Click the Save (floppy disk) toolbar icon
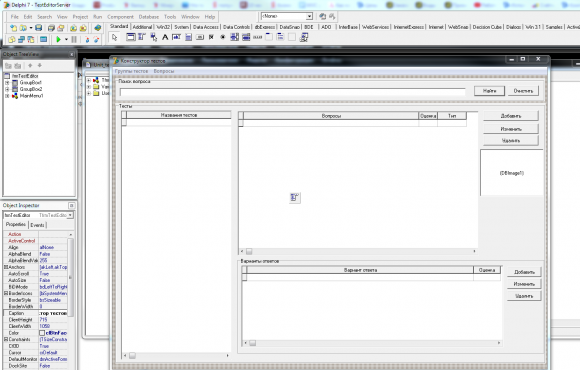 [x=38, y=28]
